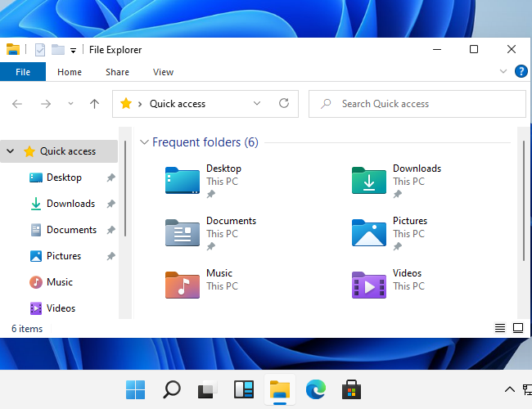This screenshot has height=409, width=532.
Task: Open the File menu
Action: click(x=23, y=72)
